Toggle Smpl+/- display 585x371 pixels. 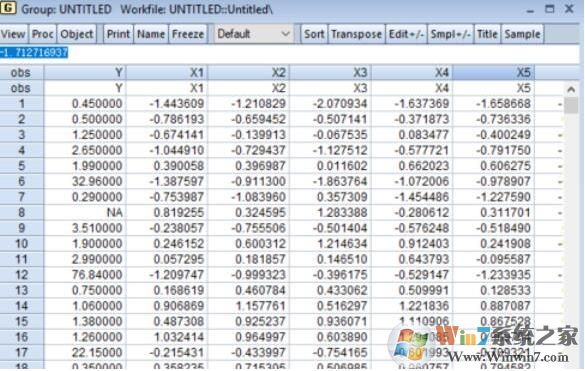point(450,34)
